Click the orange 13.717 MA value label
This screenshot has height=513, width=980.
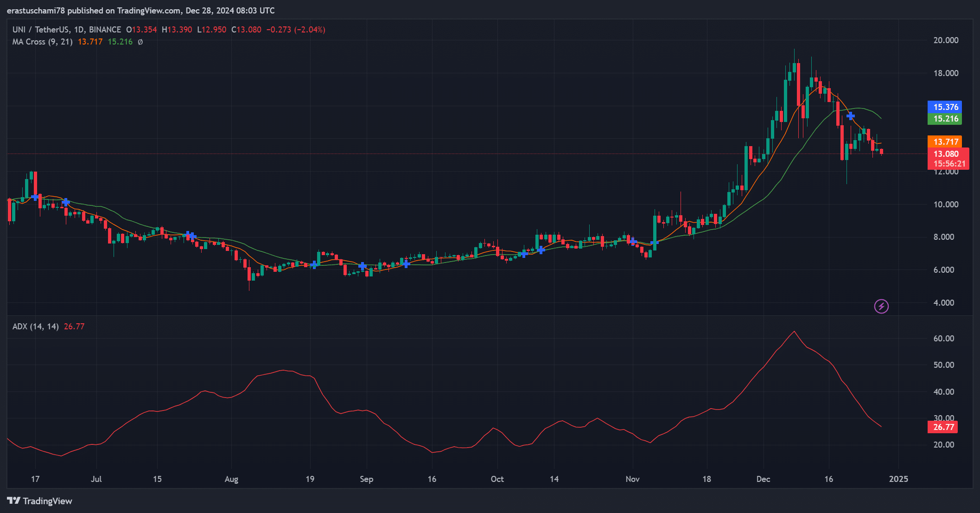click(x=945, y=142)
